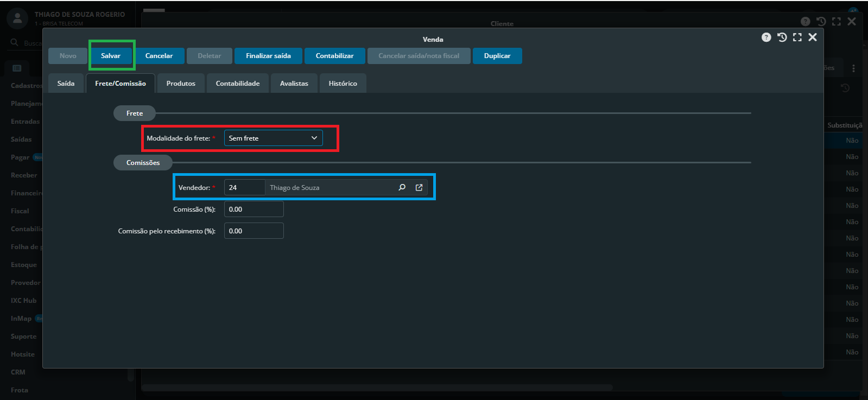Click the list menu icon in sidebar
The width and height of the screenshot is (868, 400).
[17, 68]
